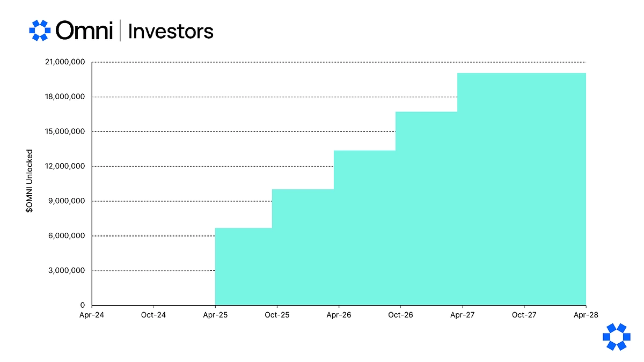Select the Oct-26 x-axis label
Viewport: 644px width, 362px height.
pyautogui.click(x=400, y=315)
